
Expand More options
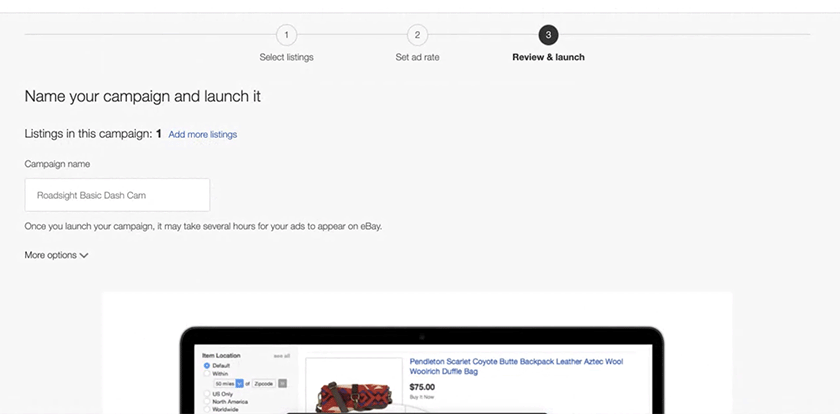click(x=56, y=255)
